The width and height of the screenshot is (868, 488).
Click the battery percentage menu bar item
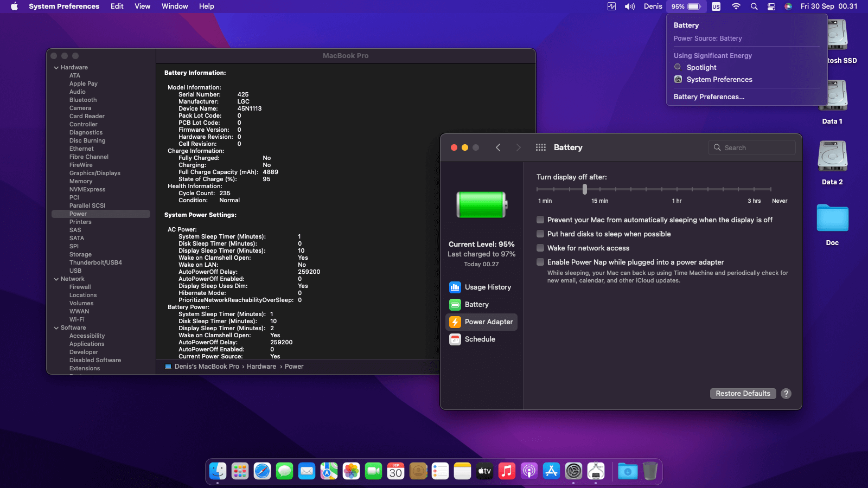(x=686, y=7)
